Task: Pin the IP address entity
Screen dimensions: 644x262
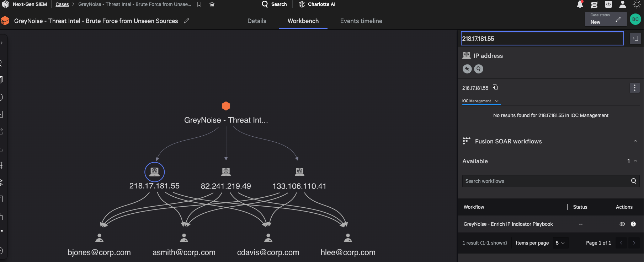Action: coord(467,69)
